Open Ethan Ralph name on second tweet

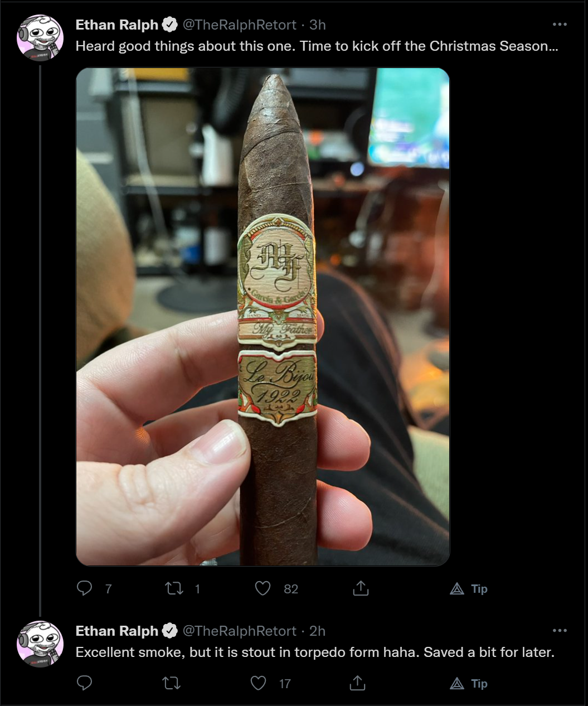click(x=117, y=631)
